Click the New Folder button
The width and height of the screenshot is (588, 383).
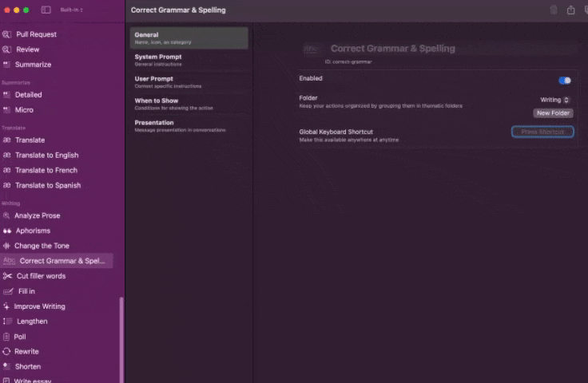click(553, 113)
